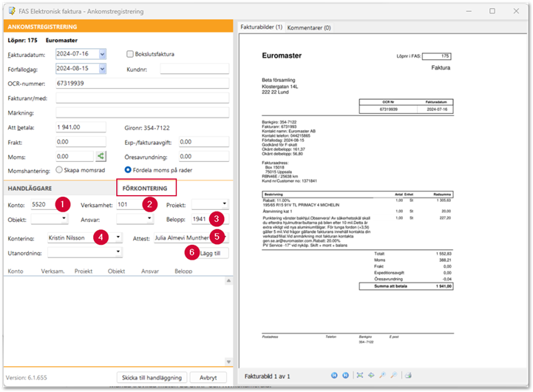Go to previous invoice image

click(x=334, y=375)
